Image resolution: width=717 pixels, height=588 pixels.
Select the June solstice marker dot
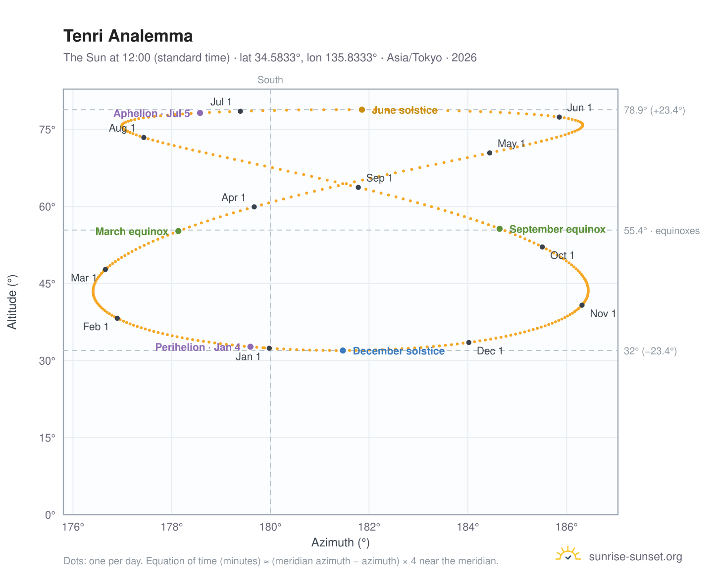pos(362,110)
